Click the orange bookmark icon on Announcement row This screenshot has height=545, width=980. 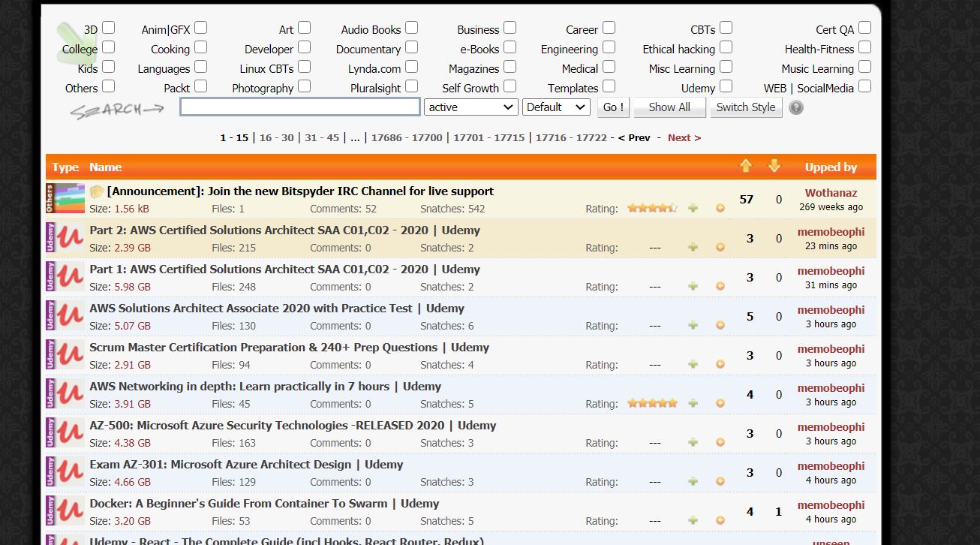(x=720, y=208)
